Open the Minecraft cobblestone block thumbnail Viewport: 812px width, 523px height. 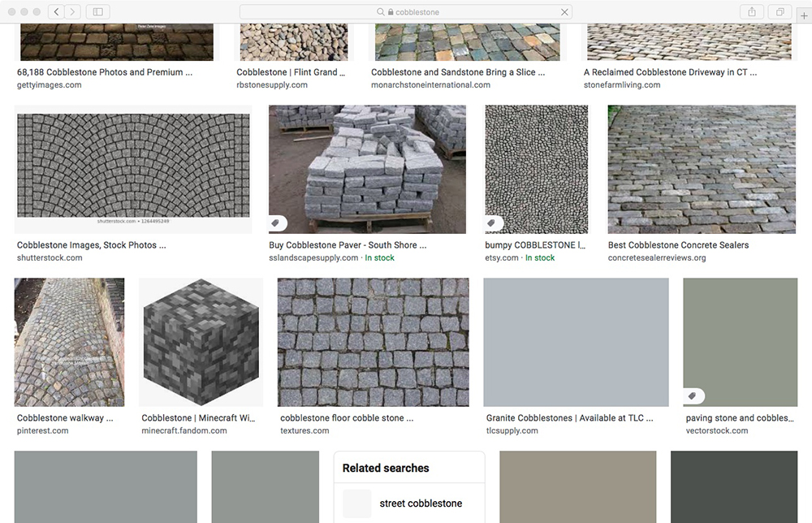(x=201, y=342)
